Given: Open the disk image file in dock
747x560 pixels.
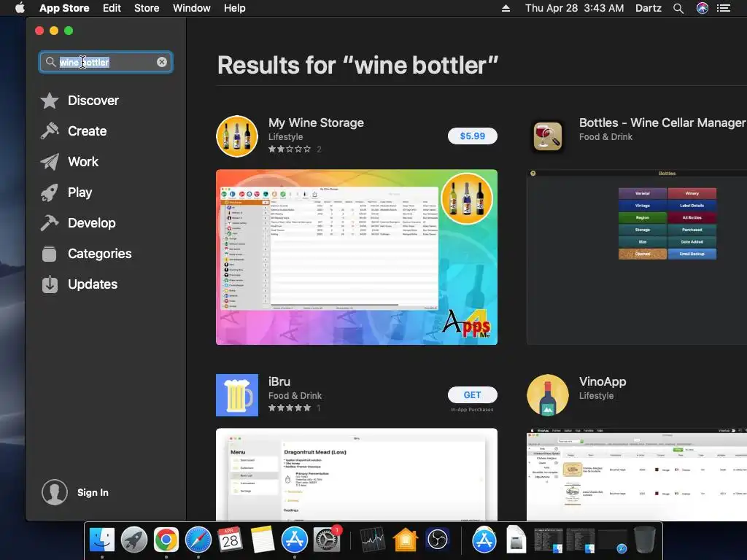Looking at the screenshot, I should pyautogui.click(x=516, y=540).
